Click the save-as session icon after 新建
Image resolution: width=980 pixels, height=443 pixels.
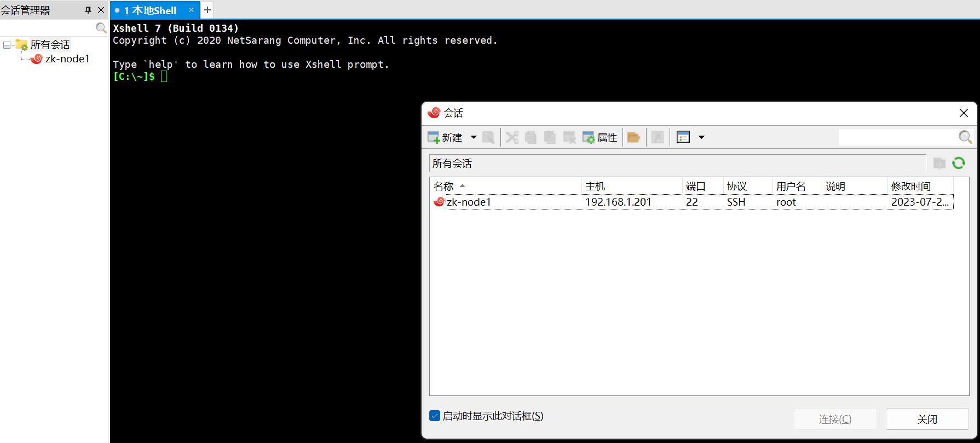tap(488, 137)
